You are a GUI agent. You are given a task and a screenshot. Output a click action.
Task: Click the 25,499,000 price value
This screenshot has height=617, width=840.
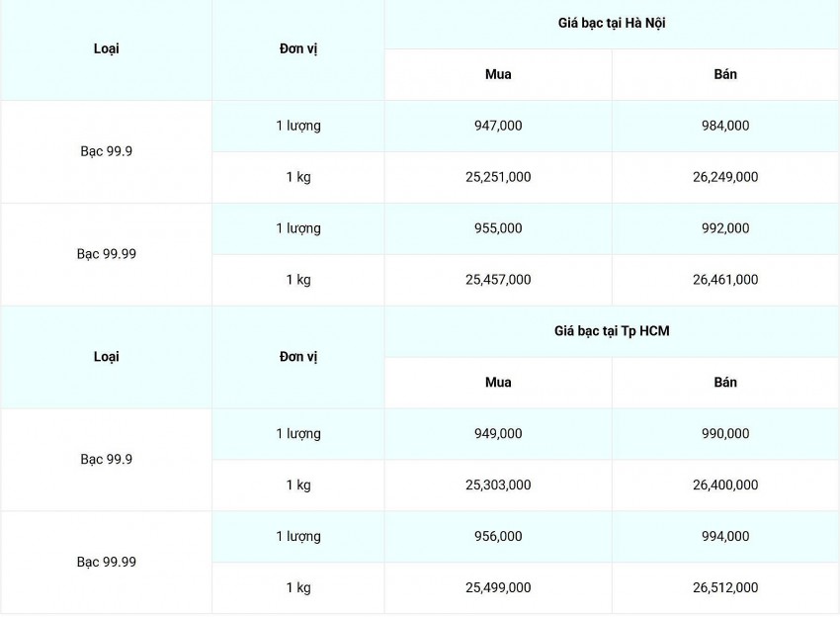(498, 588)
